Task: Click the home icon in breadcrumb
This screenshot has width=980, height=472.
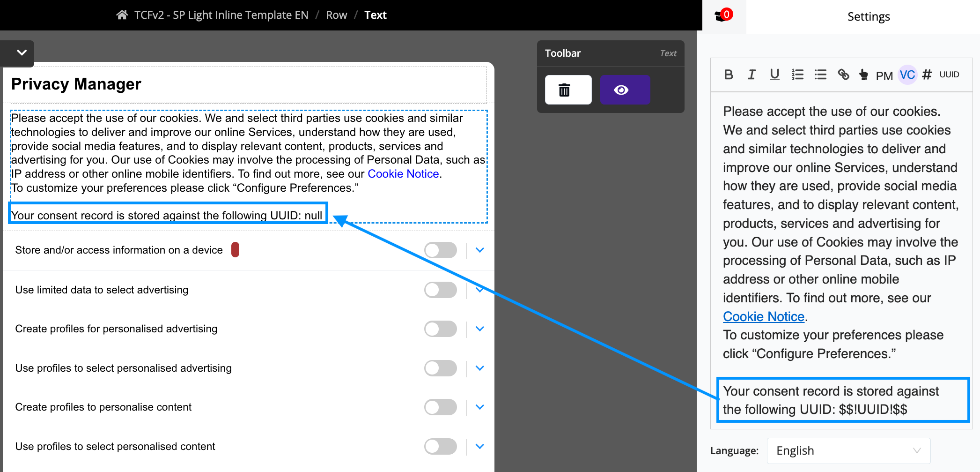Action: coord(122,15)
